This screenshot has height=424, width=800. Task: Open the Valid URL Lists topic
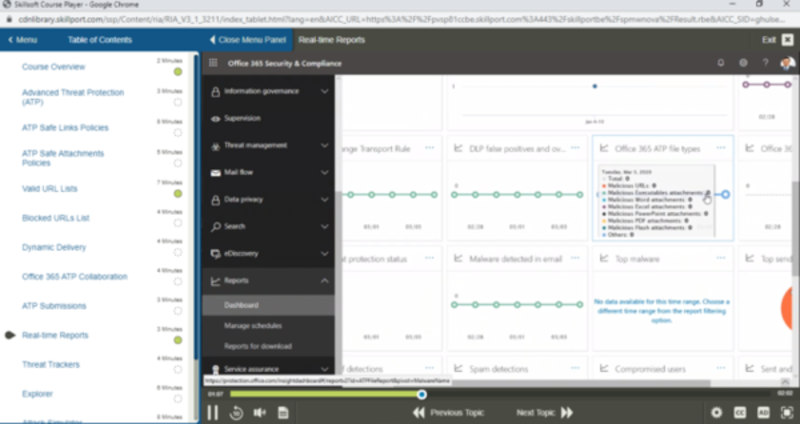(x=49, y=189)
